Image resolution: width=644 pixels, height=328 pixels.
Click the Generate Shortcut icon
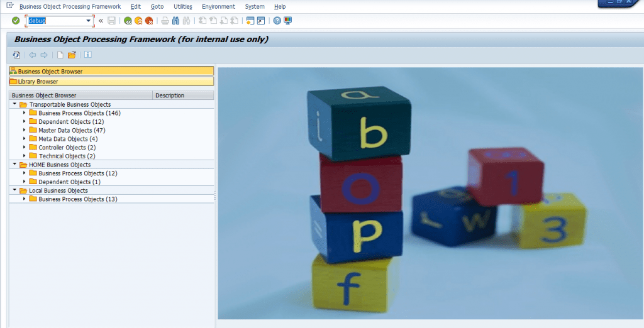point(261,21)
